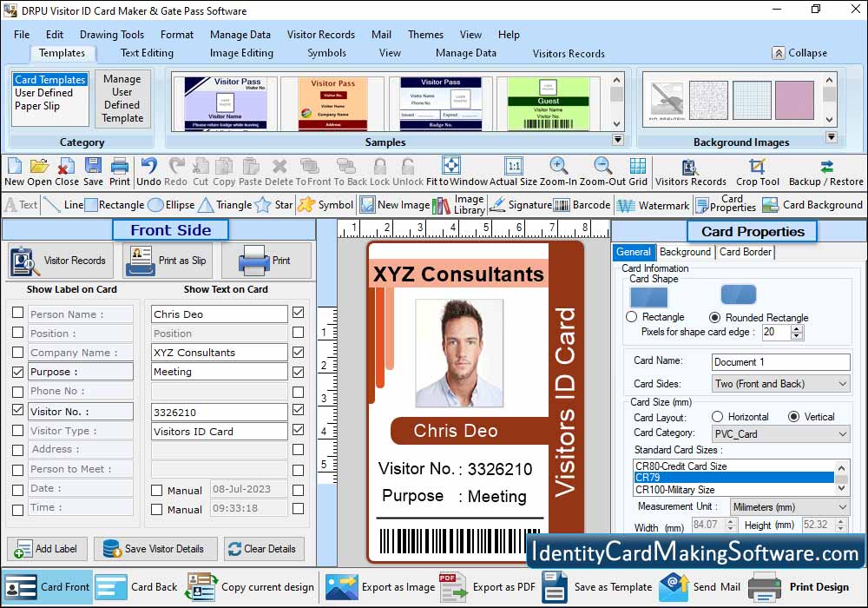Expand the Samples gallery dropdown arrow
This screenshot has width=868, height=608.
(x=618, y=140)
